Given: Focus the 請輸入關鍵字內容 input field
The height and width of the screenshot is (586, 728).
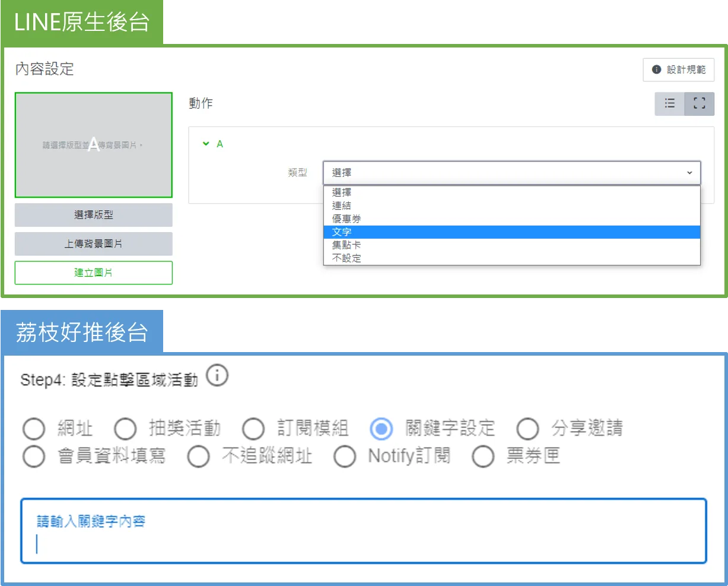Looking at the screenshot, I should coord(364,531).
